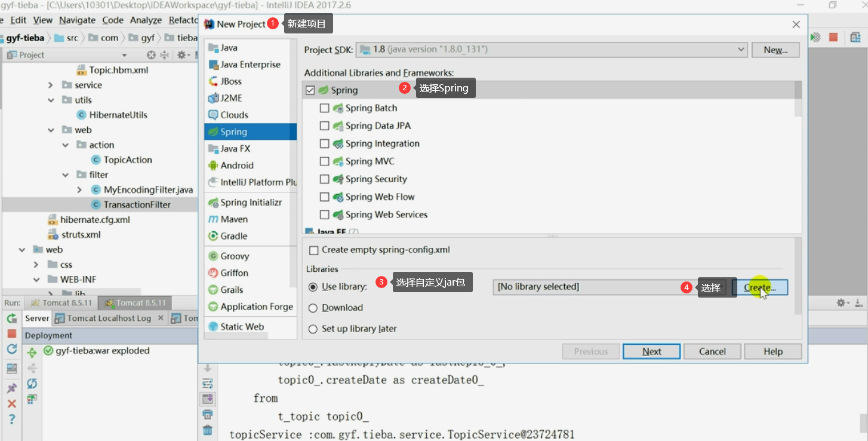Click the Cancel button in New Project

(712, 351)
